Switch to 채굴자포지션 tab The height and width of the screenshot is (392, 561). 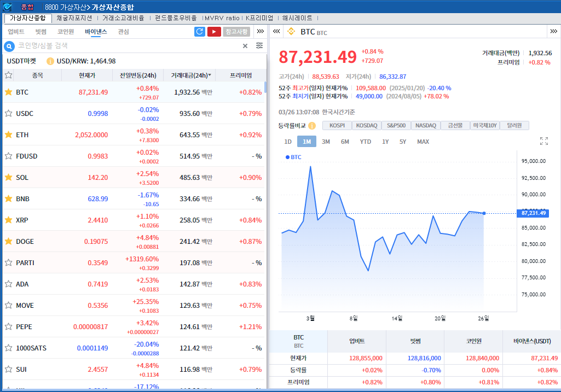tap(74, 18)
